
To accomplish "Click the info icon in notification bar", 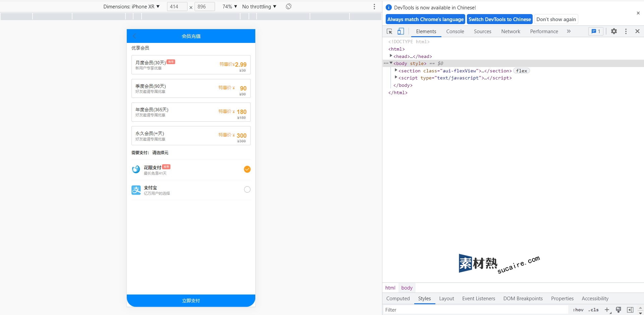I will tap(389, 7).
